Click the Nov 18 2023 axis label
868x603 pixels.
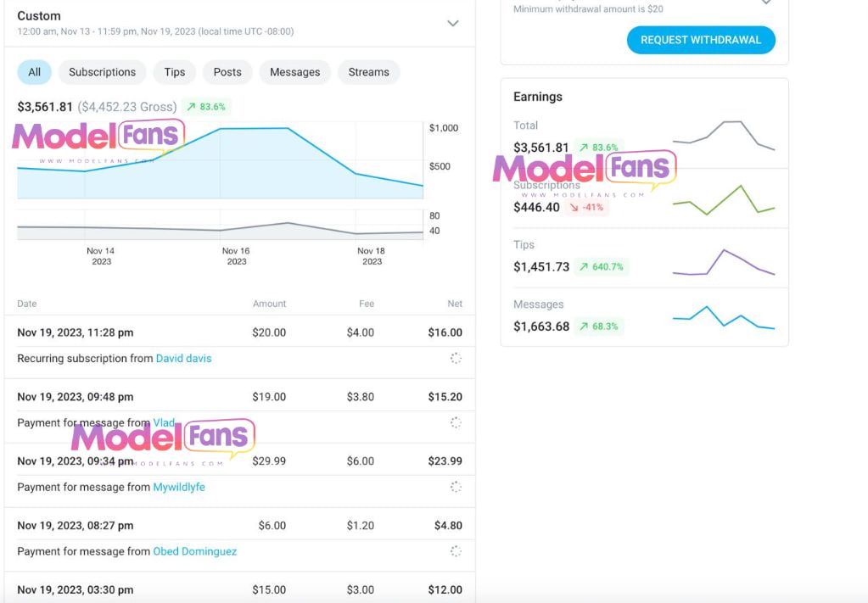pyautogui.click(x=372, y=256)
